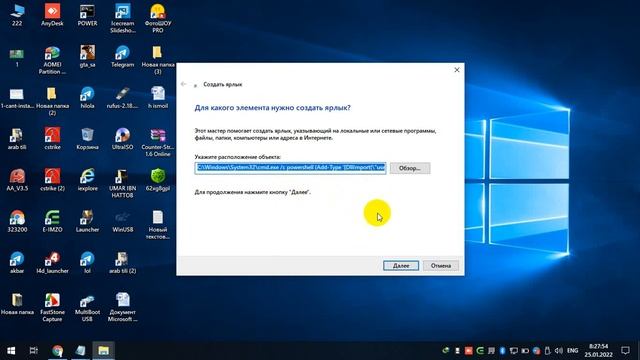
Task: Close the Создать ярлык dialog
Action: pyautogui.click(x=457, y=70)
